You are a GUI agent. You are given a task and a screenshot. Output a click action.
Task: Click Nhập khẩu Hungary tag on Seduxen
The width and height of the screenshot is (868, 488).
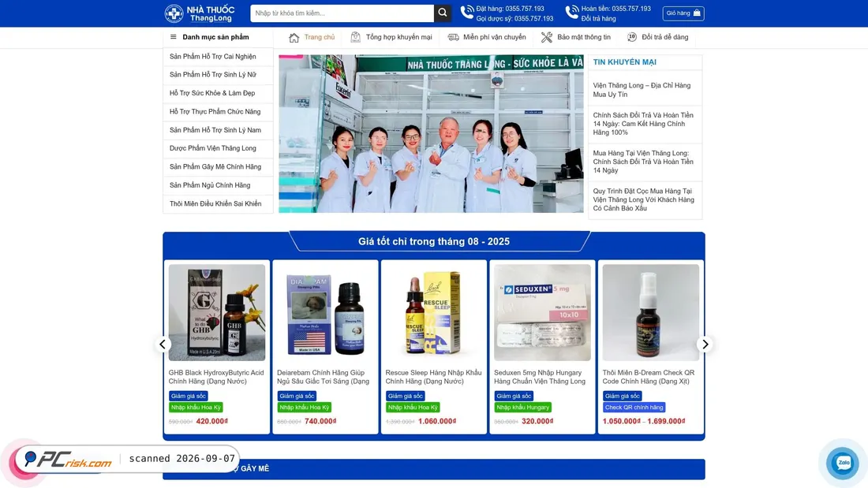pos(522,408)
